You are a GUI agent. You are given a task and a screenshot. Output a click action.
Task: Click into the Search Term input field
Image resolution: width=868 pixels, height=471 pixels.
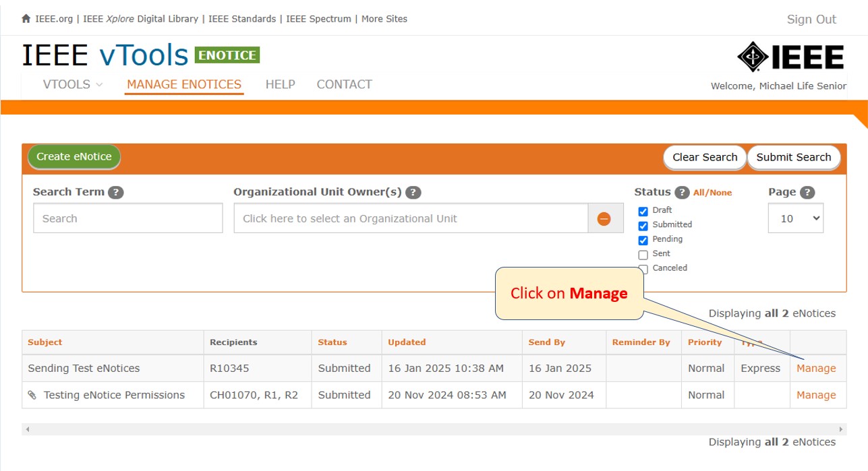[128, 218]
